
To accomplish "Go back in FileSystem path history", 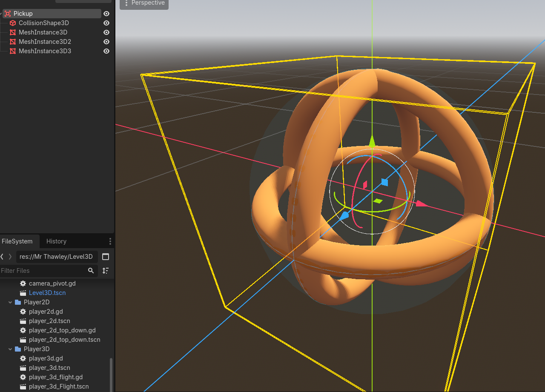I will pyautogui.click(x=2, y=257).
